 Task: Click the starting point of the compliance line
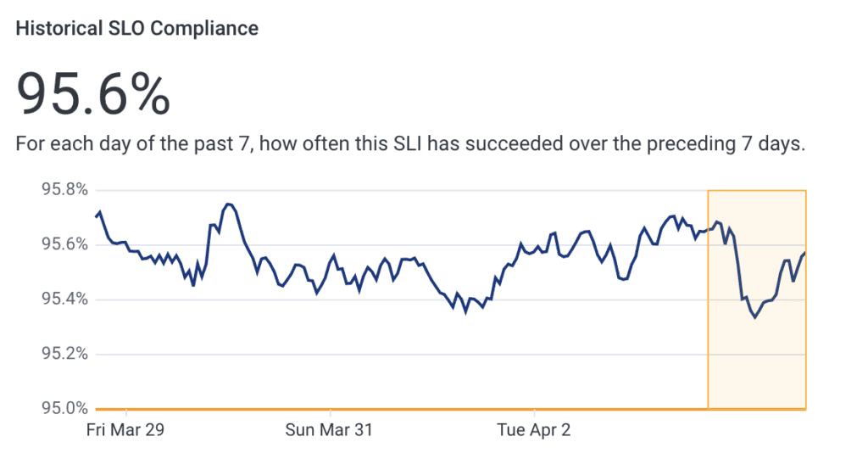[x=96, y=216]
